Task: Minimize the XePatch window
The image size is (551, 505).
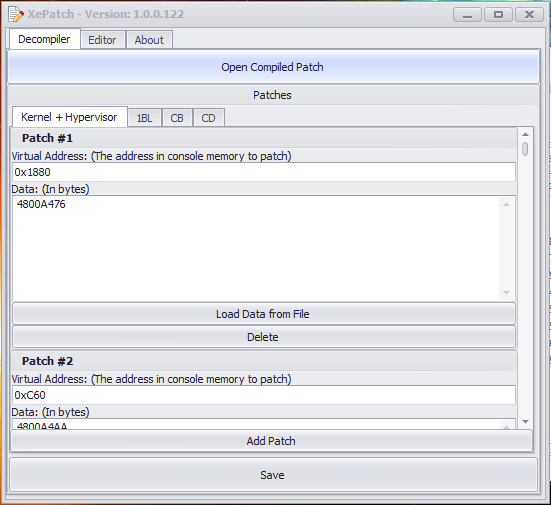Action: (x=467, y=15)
